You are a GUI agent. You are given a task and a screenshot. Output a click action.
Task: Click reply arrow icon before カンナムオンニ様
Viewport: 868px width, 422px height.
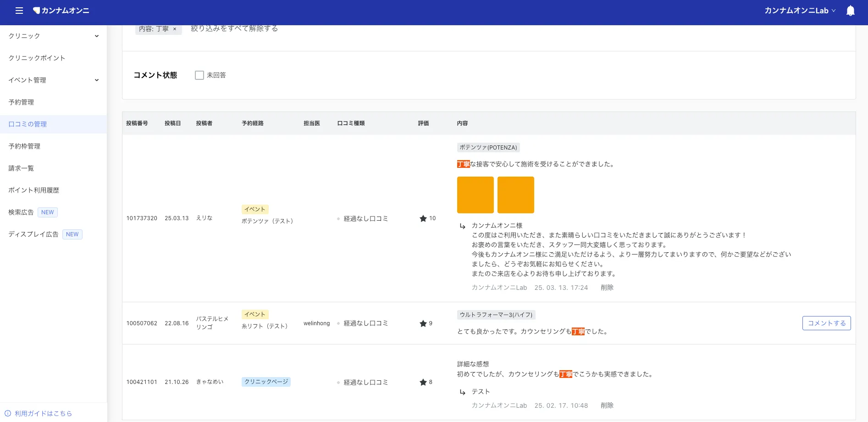click(x=463, y=226)
